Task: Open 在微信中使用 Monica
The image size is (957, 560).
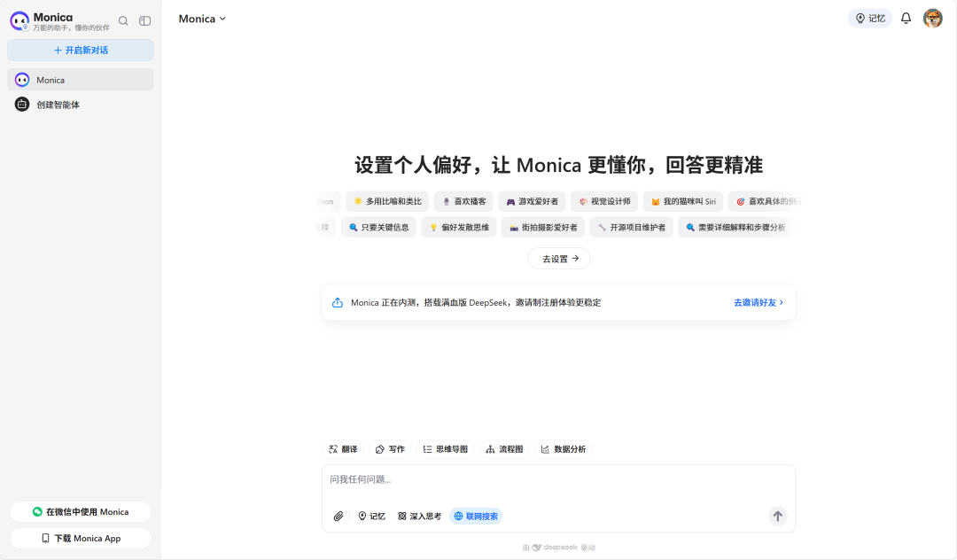Action: pyautogui.click(x=81, y=512)
